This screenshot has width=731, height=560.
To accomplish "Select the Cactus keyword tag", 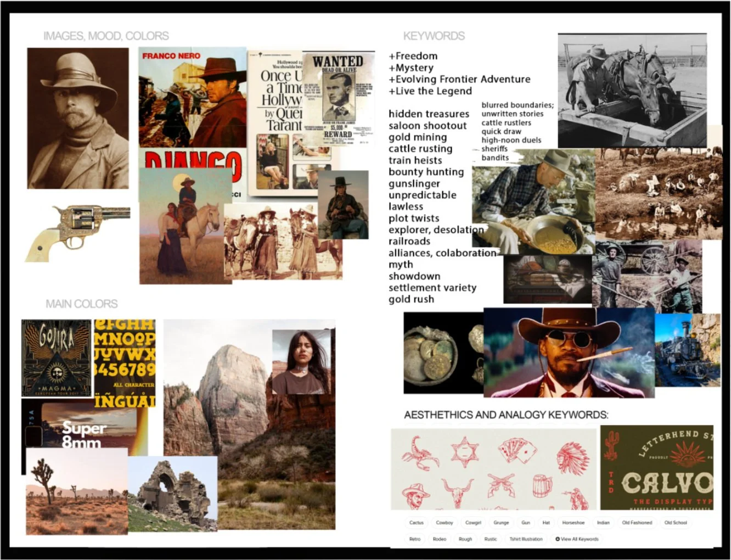I will tap(417, 523).
